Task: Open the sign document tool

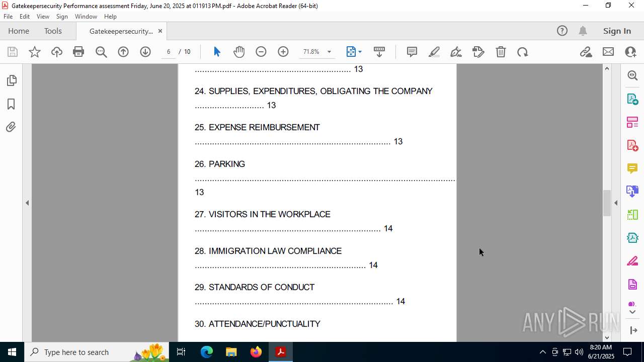Action: tap(456, 52)
